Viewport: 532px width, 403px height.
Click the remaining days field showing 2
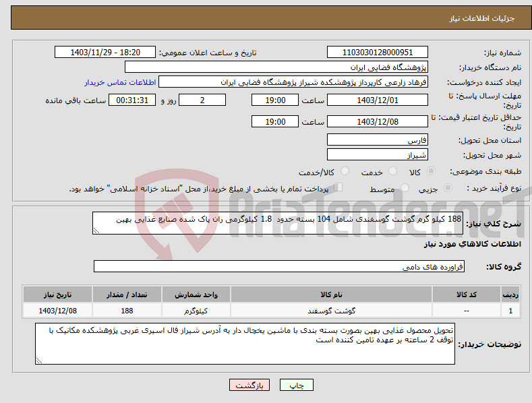click(x=202, y=100)
